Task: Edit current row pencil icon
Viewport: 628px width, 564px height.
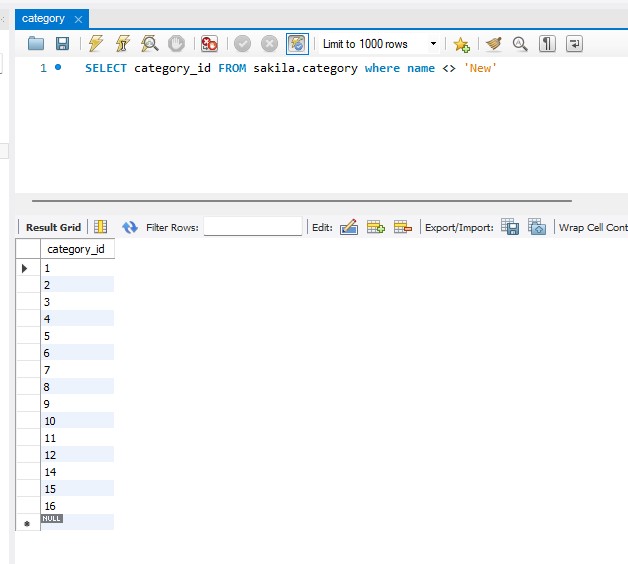Action: 349,227
